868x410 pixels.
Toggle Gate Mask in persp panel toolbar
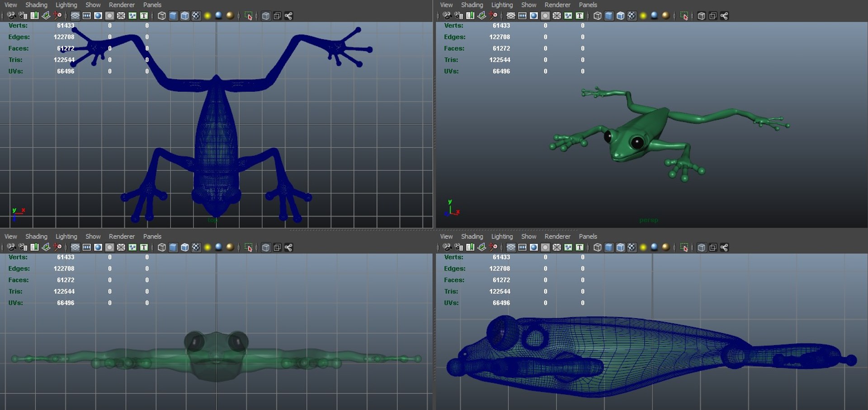click(x=545, y=16)
